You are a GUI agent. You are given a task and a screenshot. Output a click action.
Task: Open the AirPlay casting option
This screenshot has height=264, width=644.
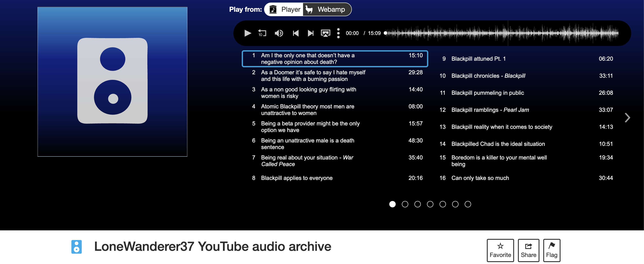[x=325, y=33]
